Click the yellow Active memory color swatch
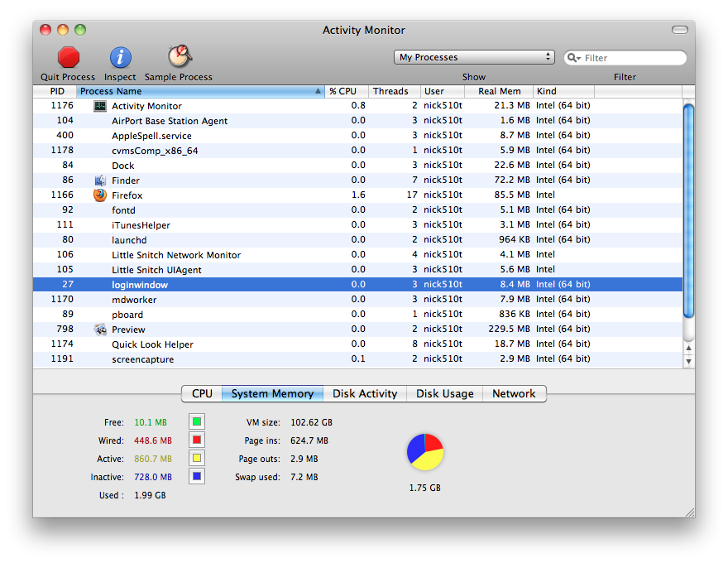The image size is (728, 563). [197, 458]
